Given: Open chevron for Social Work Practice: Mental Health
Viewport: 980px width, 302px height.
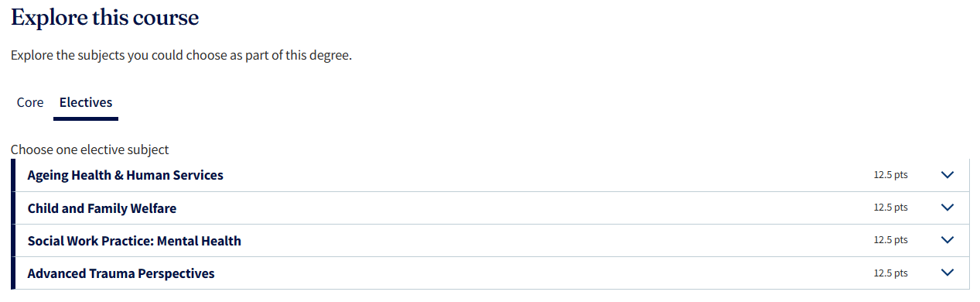Looking at the screenshot, I should click(948, 240).
